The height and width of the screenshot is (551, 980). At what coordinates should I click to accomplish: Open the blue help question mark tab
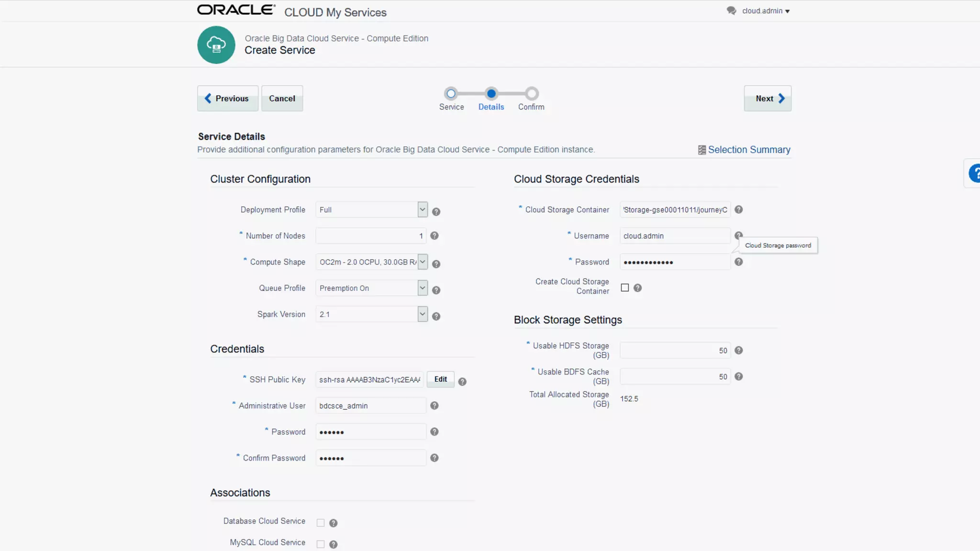pyautogui.click(x=974, y=173)
